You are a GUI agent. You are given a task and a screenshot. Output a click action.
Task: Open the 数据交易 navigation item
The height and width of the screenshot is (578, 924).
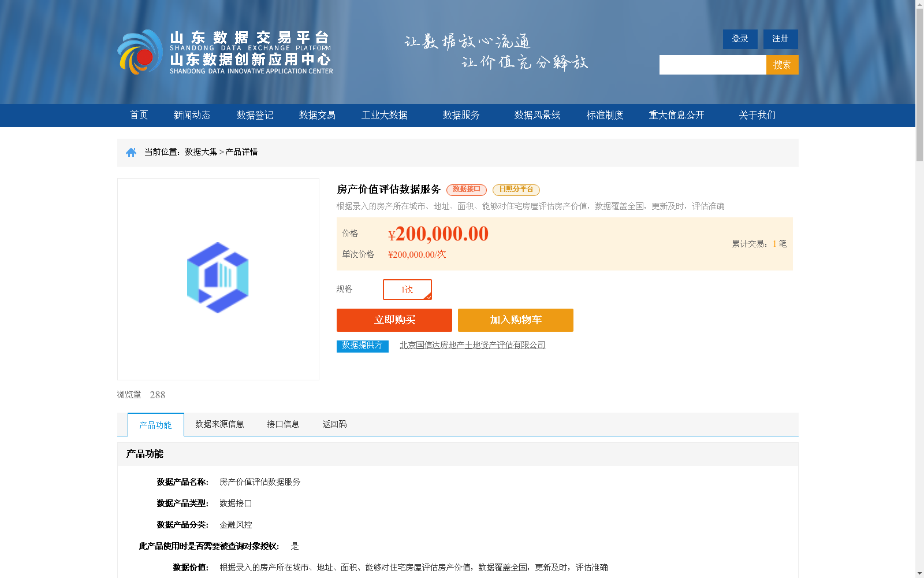pyautogui.click(x=317, y=115)
